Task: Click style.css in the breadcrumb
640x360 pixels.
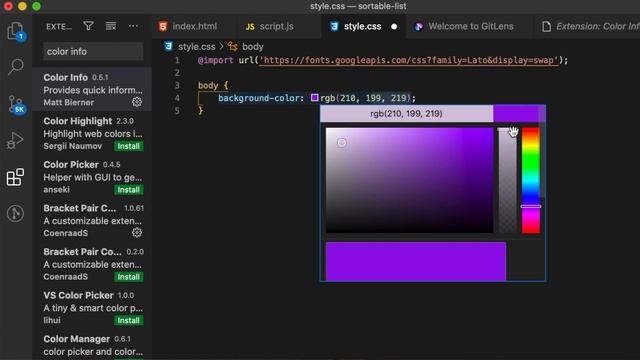Action: (x=196, y=47)
